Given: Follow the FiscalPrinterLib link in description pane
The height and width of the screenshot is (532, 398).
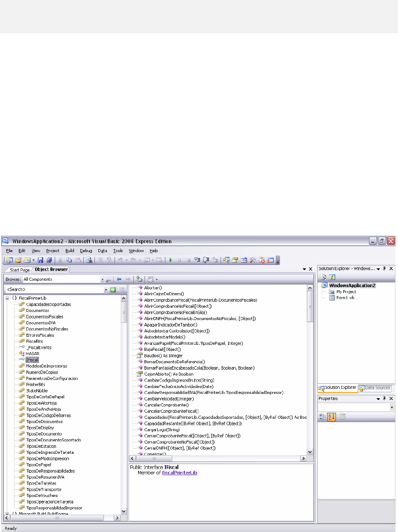Looking at the screenshot, I should pyautogui.click(x=180, y=473).
